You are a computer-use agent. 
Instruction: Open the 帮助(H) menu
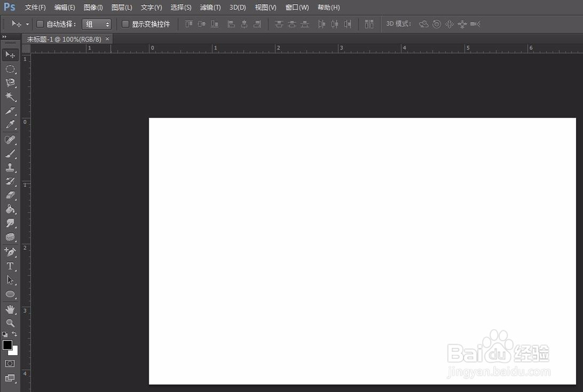click(329, 8)
